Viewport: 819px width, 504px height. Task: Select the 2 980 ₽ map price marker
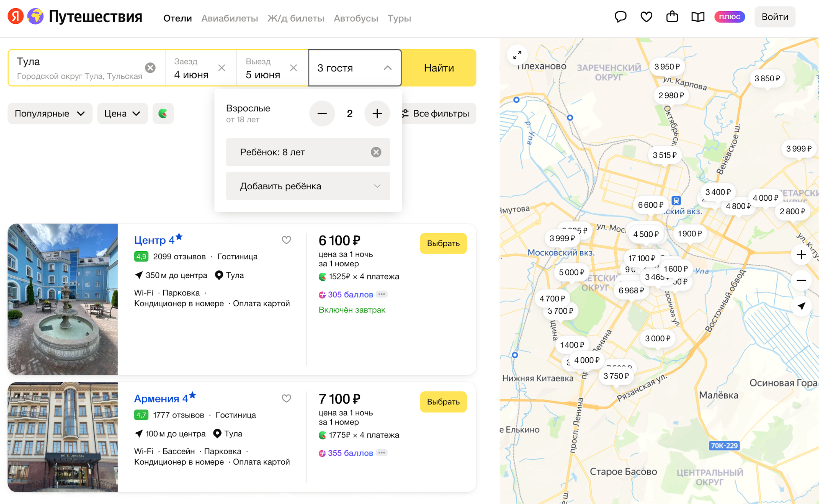671,95
